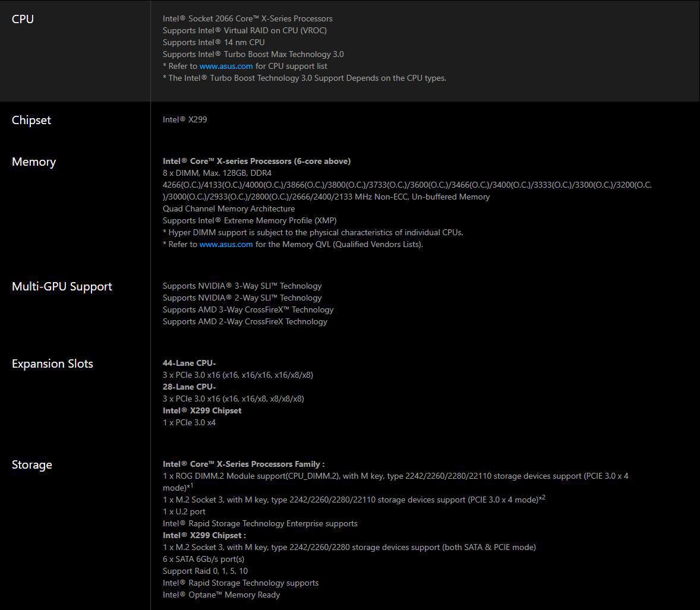
Task: Click the memory speed line starting "4266(O.C.)/4133(O.C.)"
Action: point(407,191)
